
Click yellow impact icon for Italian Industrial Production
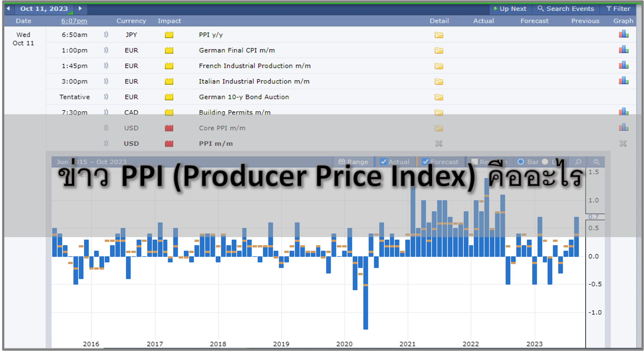169,81
